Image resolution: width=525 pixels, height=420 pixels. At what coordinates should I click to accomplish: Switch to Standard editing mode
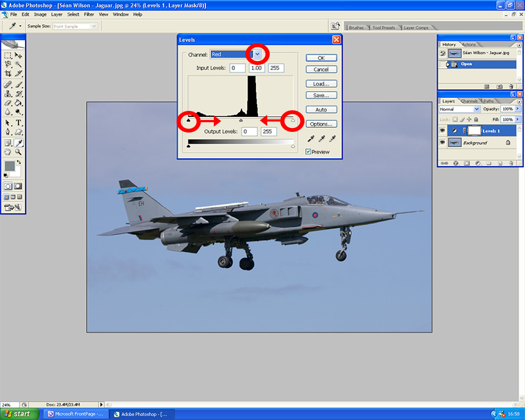tap(8, 186)
